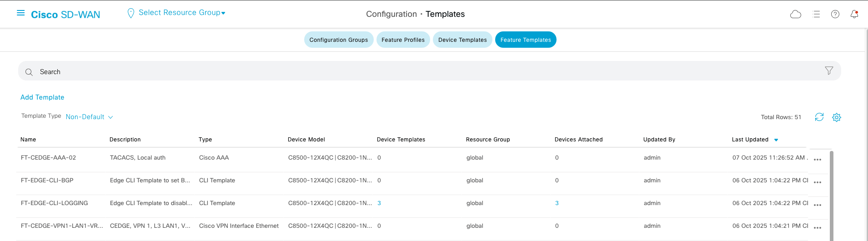Toggle Last Updated sort arrow
Viewport: 868px width, 241px height.
coord(776,140)
